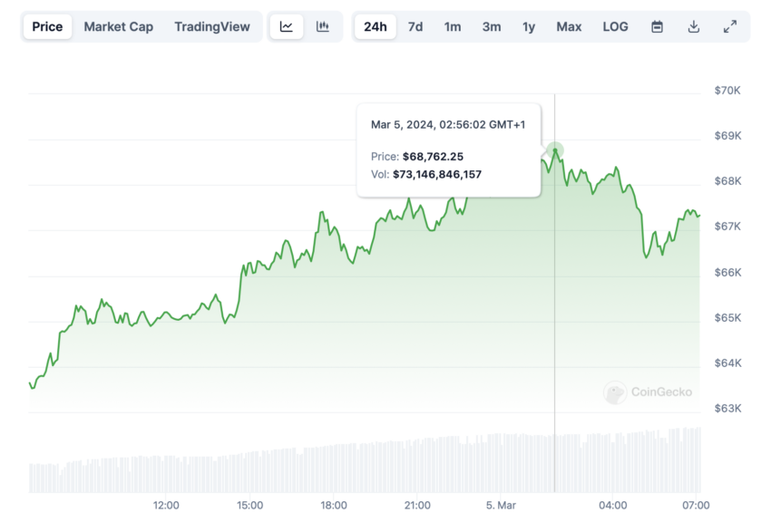Viewport: 771px width, 532px height.
Task: Choose the 3m time range
Action: tap(492, 26)
